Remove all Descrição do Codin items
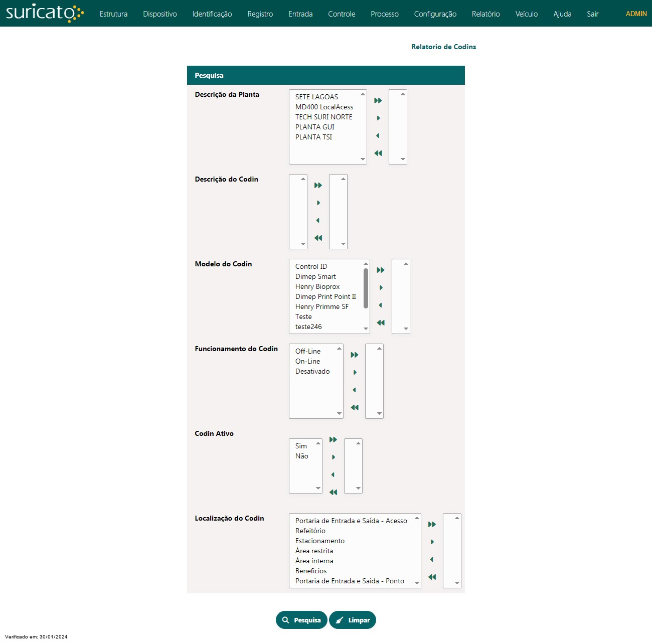 click(x=318, y=238)
